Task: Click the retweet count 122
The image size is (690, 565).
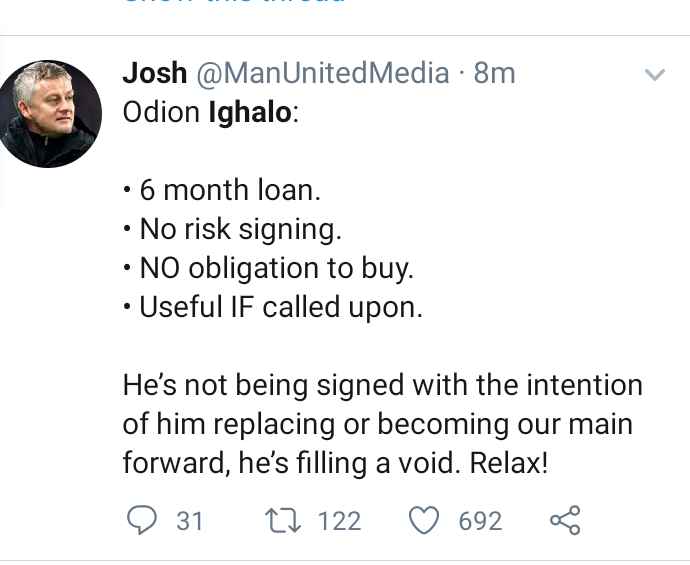Action: click(x=339, y=521)
